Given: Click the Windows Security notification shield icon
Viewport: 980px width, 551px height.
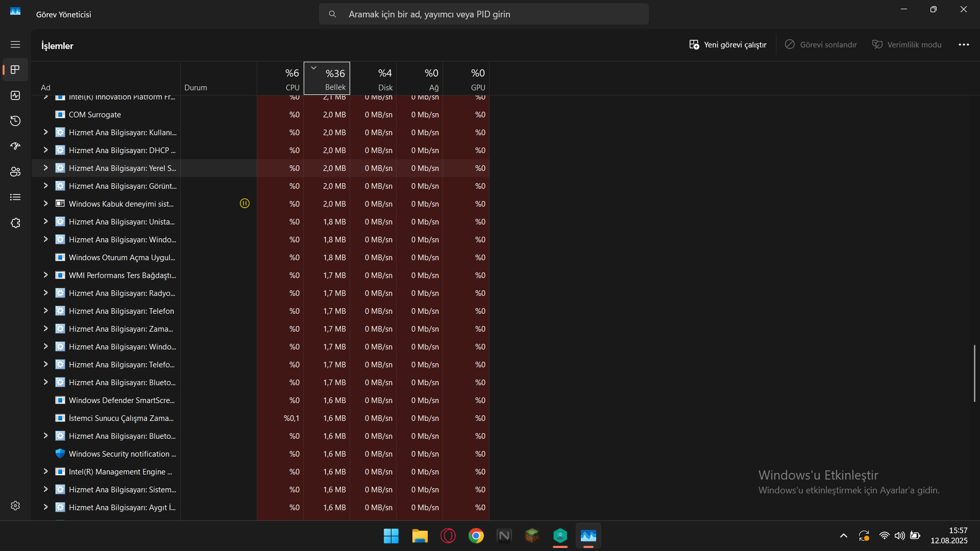Looking at the screenshot, I should click(x=60, y=454).
